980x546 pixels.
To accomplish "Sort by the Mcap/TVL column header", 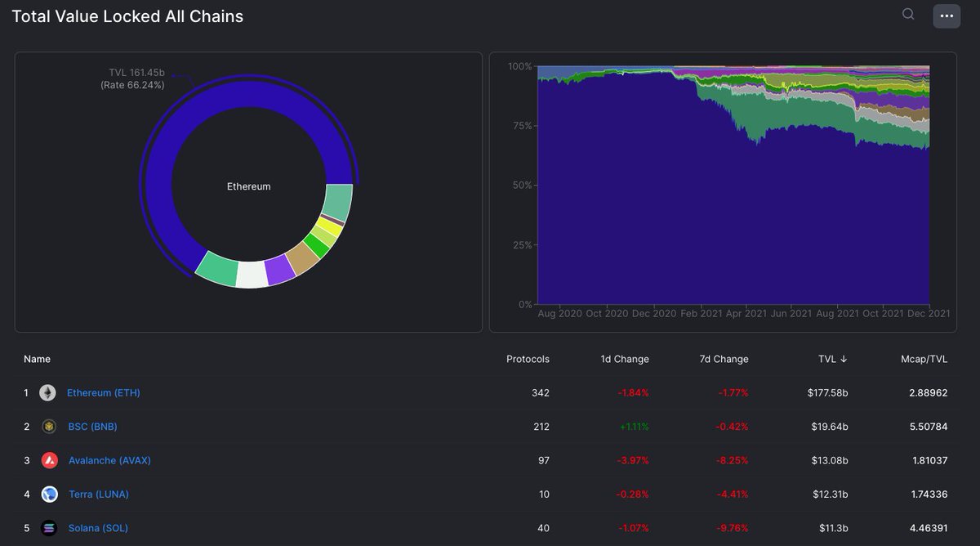I will click(924, 359).
